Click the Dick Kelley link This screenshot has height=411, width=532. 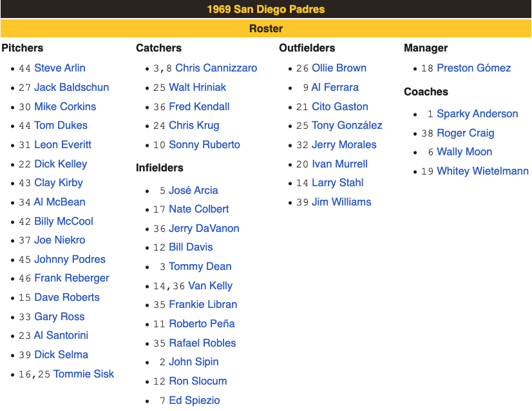(x=61, y=164)
